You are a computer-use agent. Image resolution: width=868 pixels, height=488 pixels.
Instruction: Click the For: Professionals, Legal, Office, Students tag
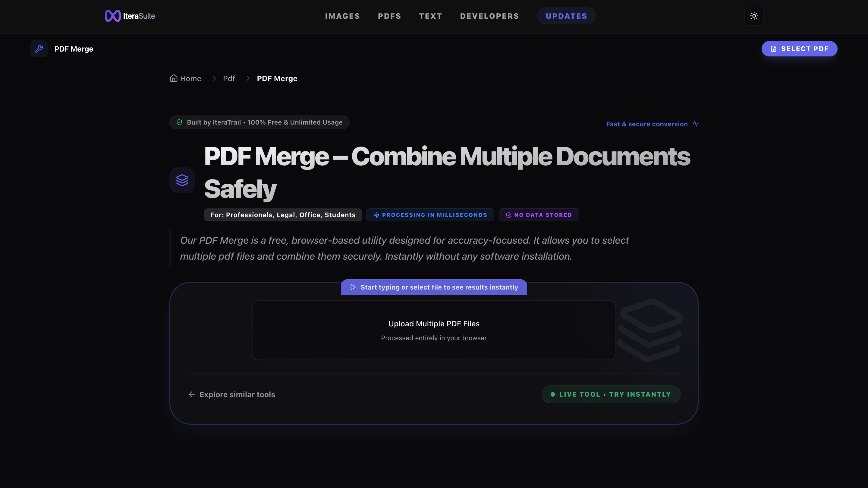click(x=283, y=215)
